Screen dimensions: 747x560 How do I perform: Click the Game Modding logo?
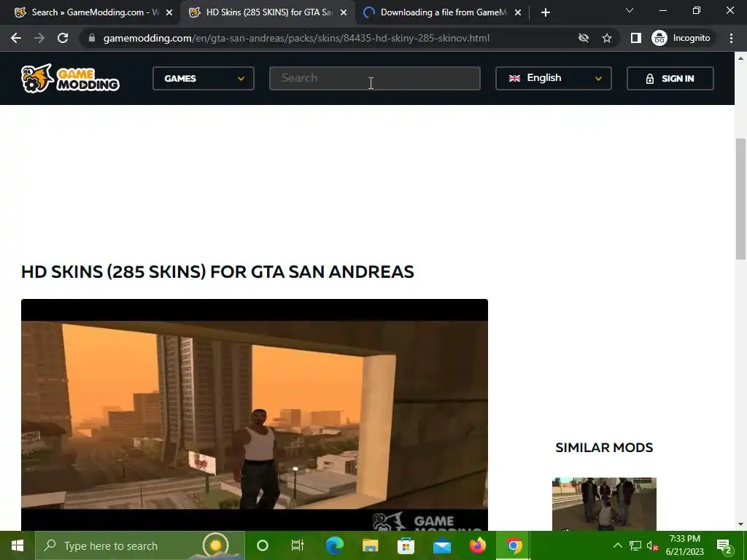tap(70, 78)
